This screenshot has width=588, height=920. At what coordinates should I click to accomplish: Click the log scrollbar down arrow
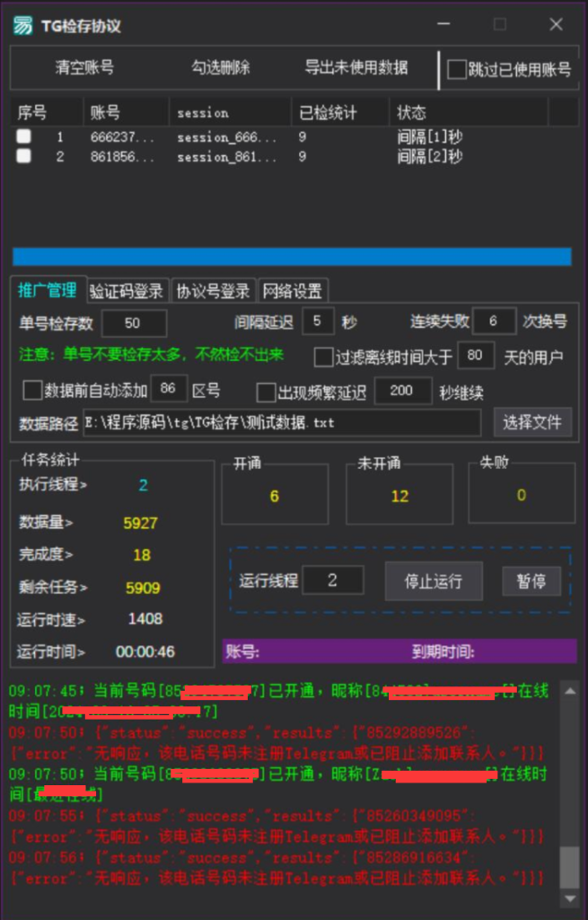[569, 898]
